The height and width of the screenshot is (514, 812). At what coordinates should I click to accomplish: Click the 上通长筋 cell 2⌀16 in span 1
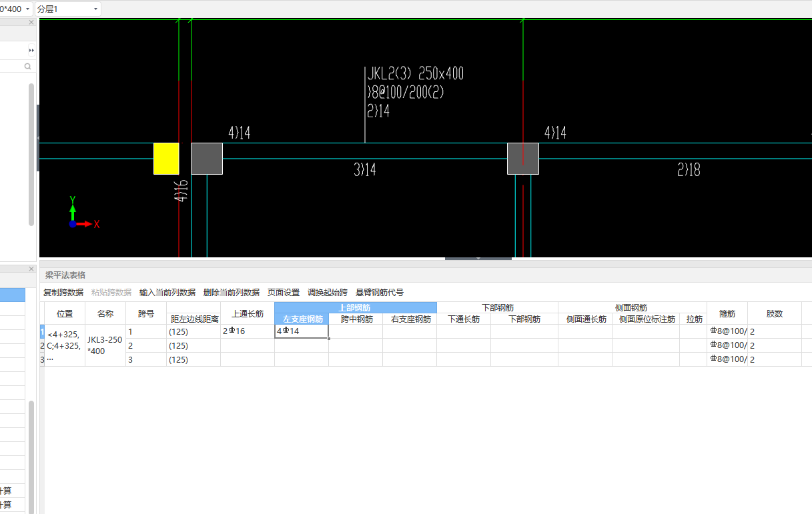coord(248,331)
